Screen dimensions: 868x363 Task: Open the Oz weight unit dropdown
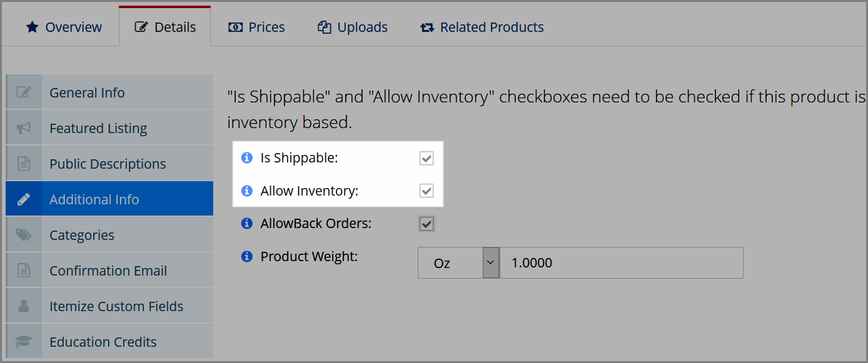(458, 263)
